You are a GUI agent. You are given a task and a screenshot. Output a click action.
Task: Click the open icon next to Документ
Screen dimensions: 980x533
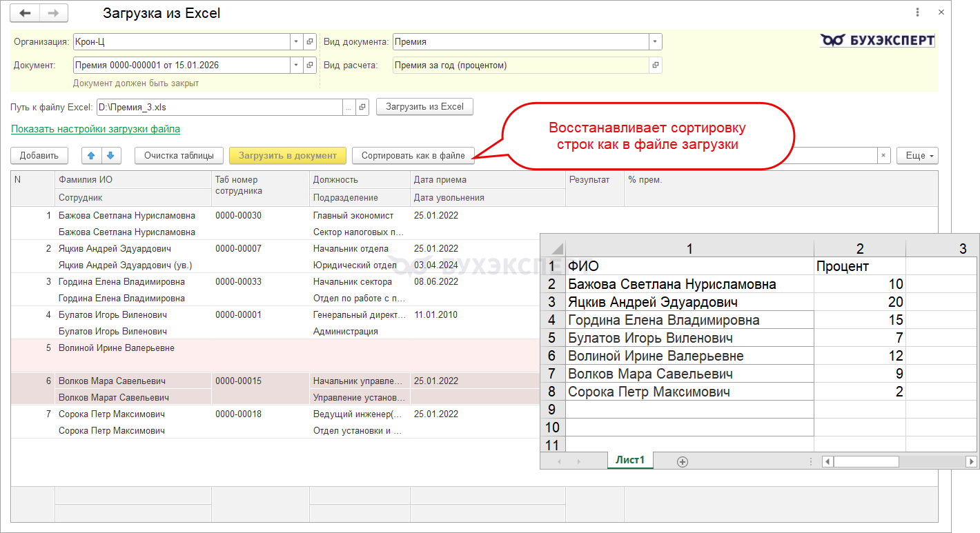(310, 66)
